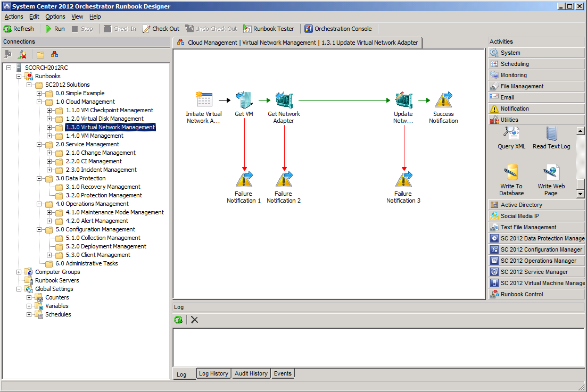Select the Failure Notification 1 activity

244,188
